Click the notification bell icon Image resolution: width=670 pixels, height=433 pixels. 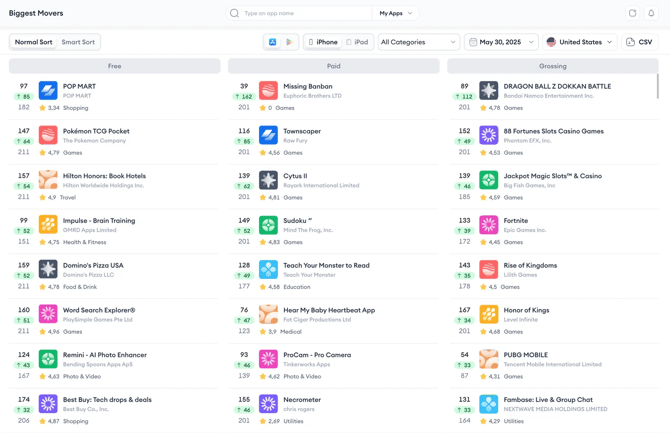tap(651, 13)
